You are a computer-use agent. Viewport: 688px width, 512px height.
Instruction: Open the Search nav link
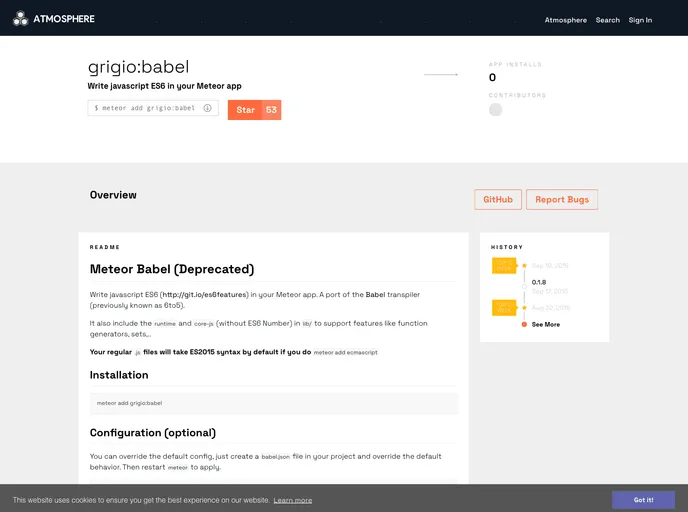pyautogui.click(x=607, y=20)
